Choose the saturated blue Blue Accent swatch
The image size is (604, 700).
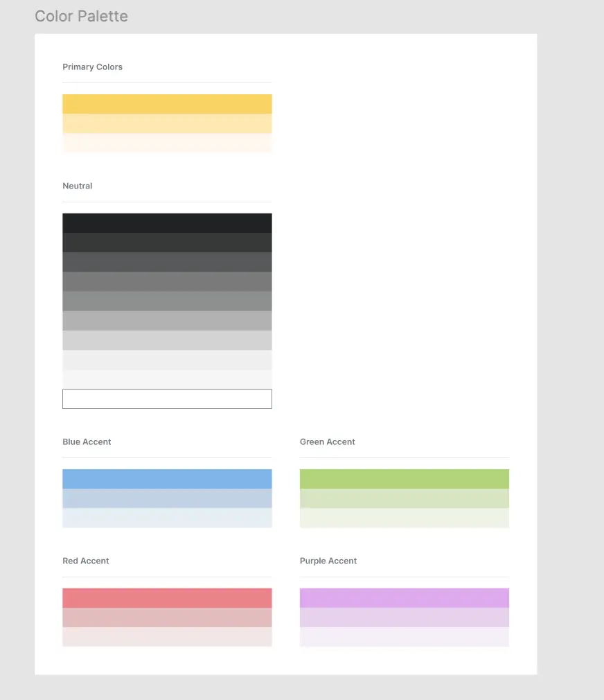(x=167, y=479)
